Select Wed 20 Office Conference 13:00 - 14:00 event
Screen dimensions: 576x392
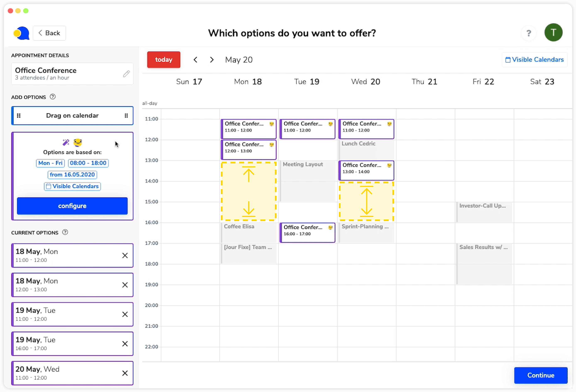tap(366, 171)
